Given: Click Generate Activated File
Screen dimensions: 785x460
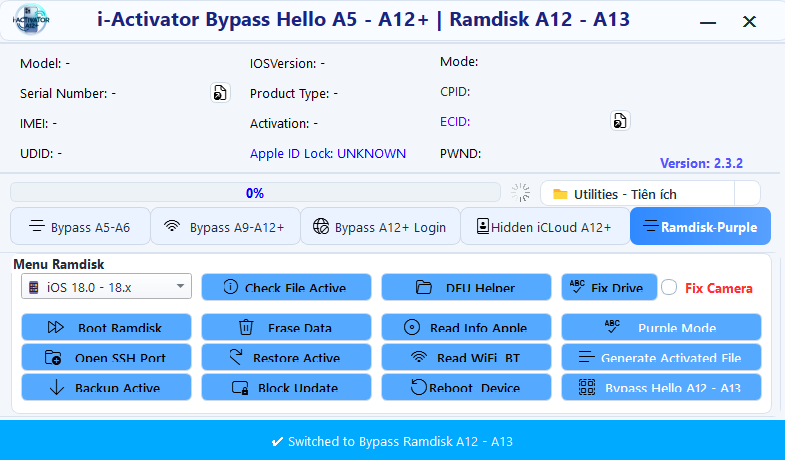Looking at the screenshot, I should click(x=661, y=357).
